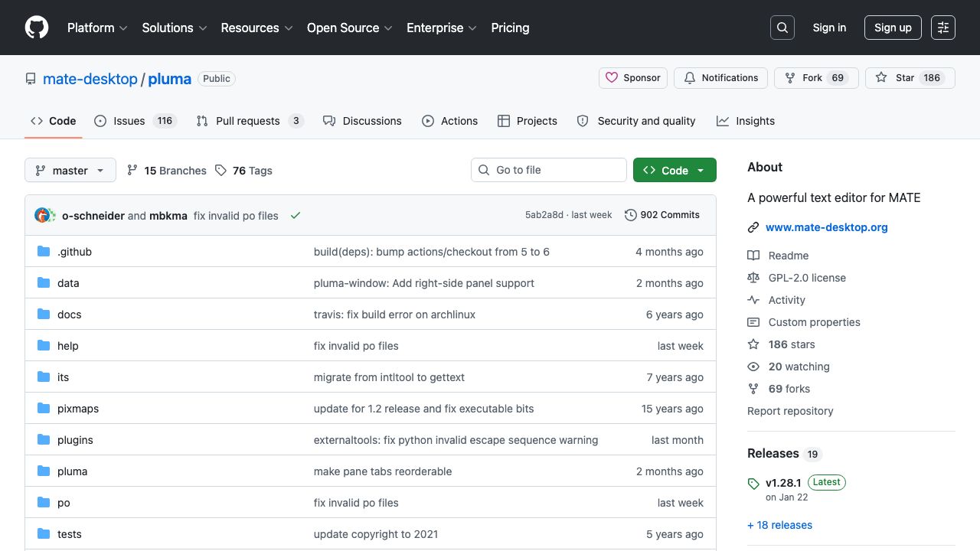The width and height of the screenshot is (980, 551).
Task: Open the .github folder icon
Action: point(44,252)
